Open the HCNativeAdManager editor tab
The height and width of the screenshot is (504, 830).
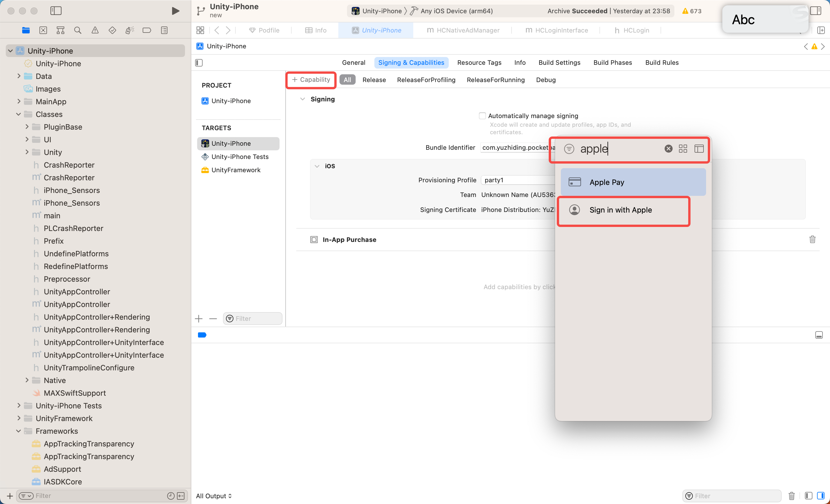point(463,30)
